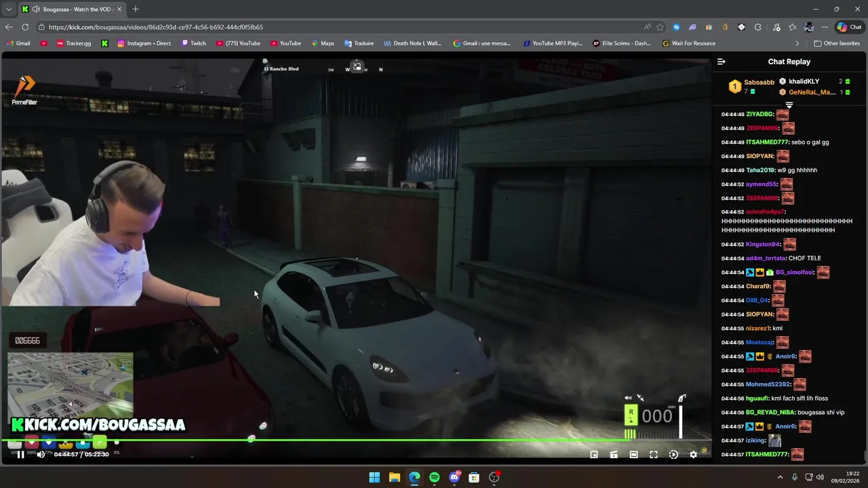Open Traduire bookmark

coord(359,43)
